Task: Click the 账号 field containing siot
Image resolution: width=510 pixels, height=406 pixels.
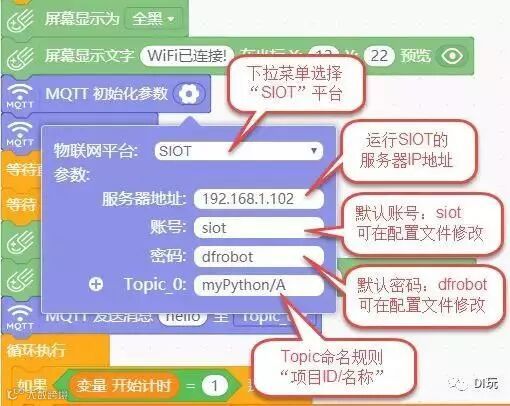Action: click(x=259, y=228)
